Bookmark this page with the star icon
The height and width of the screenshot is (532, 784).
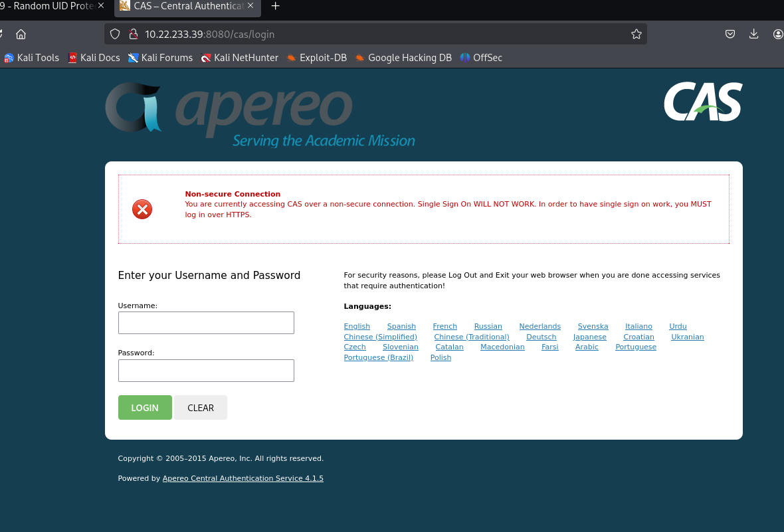pyautogui.click(x=636, y=34)
